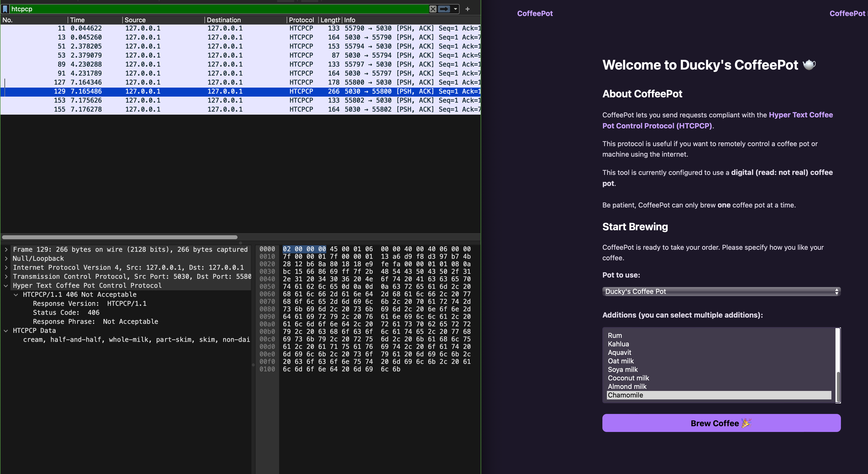Open the Hyper Text Coffee Pot Control Protocol link
Screen dimensions: 868x474
(x=800, y=115)
